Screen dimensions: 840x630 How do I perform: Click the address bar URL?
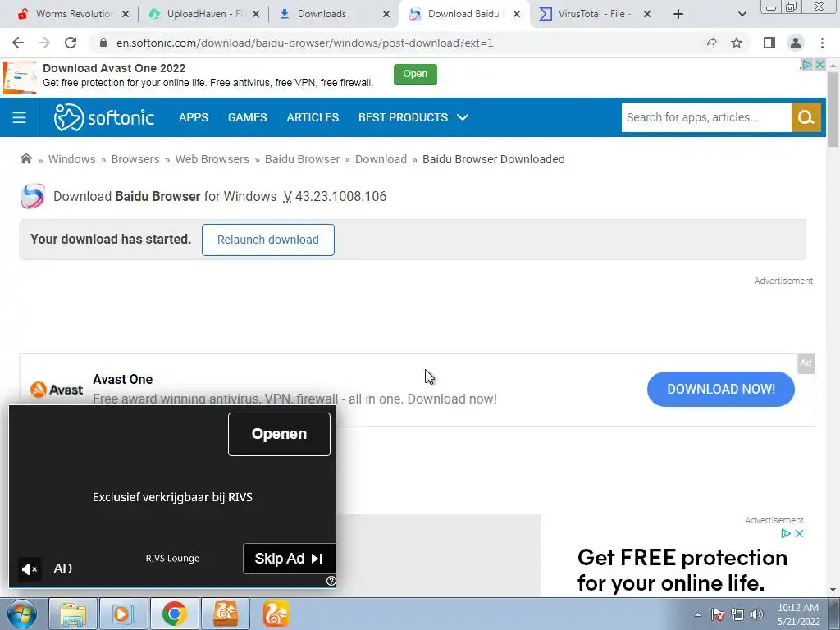305,43
